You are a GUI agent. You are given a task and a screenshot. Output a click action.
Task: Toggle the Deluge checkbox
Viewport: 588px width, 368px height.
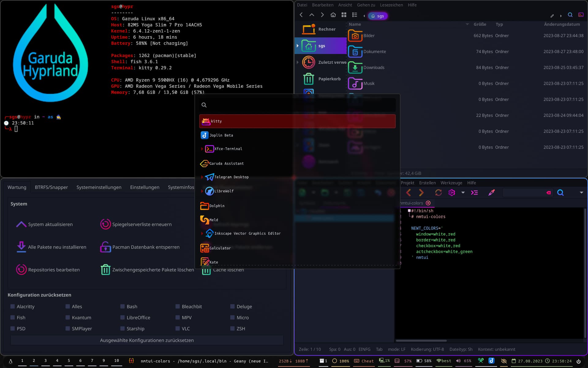[232, 306]
